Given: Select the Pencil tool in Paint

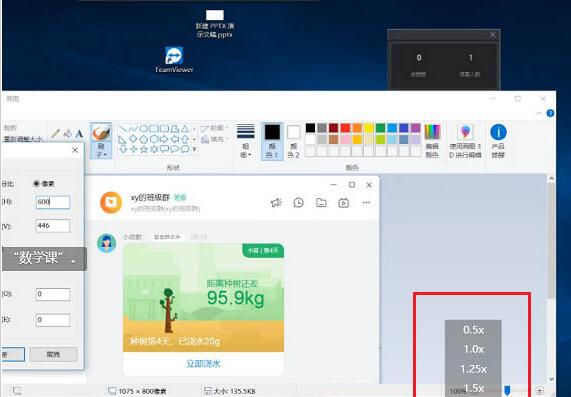Looking at the screenshot, I should click(55, 133).
